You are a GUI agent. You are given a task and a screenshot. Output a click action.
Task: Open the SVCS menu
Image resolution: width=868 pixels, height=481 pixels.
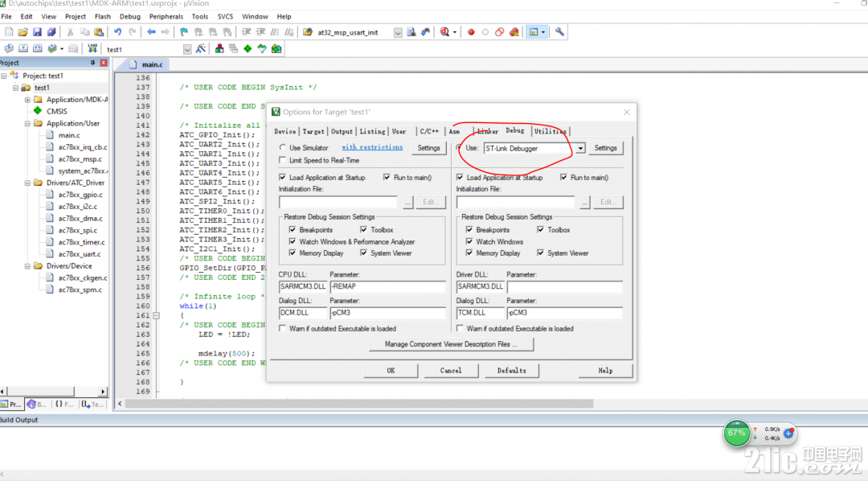coord(225,17)
